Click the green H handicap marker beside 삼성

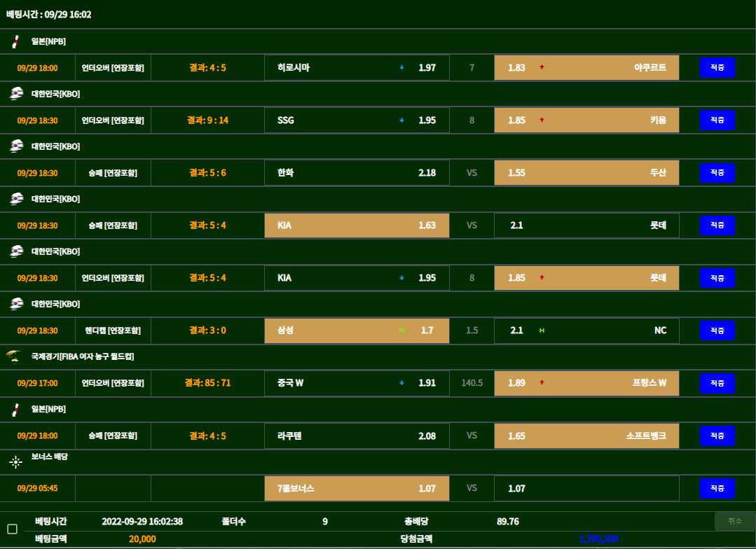click(401, 331)
